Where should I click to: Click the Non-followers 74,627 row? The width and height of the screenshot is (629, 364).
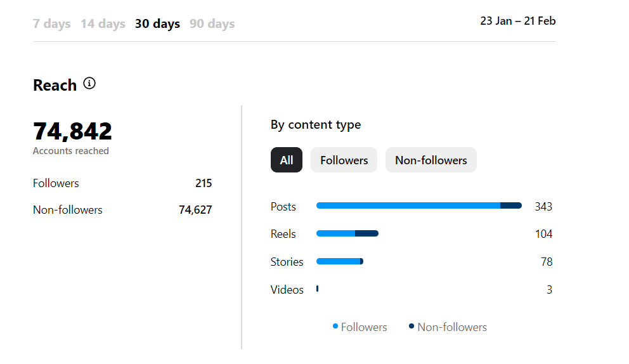click(122, 210)
